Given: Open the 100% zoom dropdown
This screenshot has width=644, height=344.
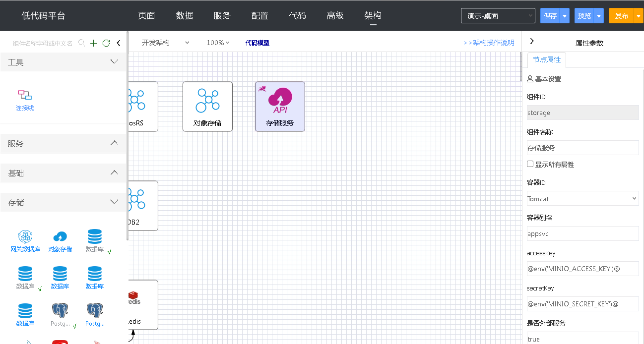Looking at the screenshot, I should click(x=218, y=43).
